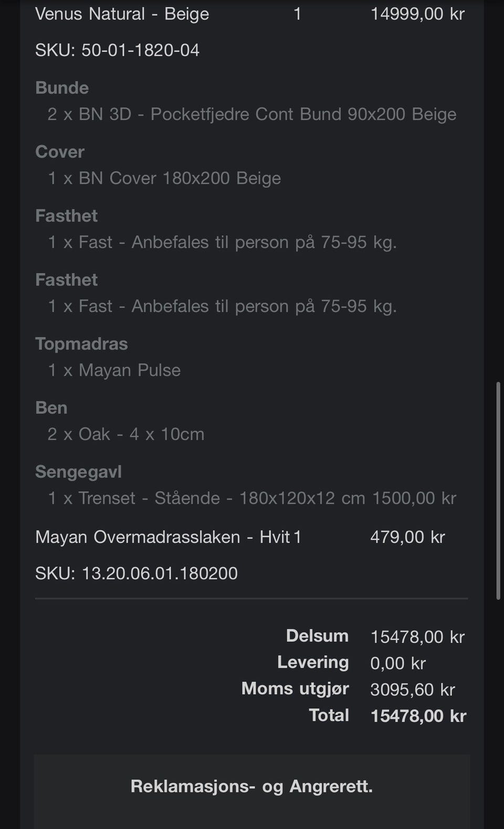This screenshot has height=829, width=504.
Task: Click the BN Cover 180x200 Beige line
Action: 164,178
